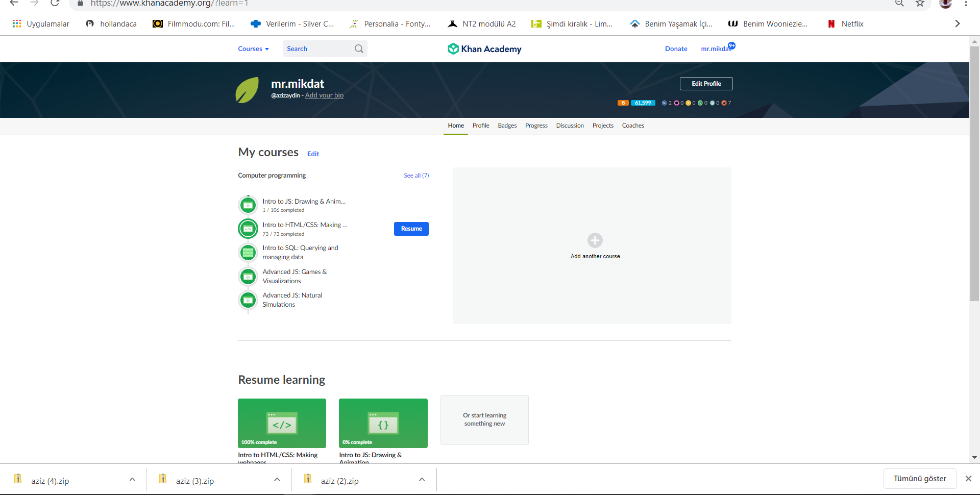
Task: Click the aziz (4).zip download
Action: pyautogui.click(x=50, y=481)
